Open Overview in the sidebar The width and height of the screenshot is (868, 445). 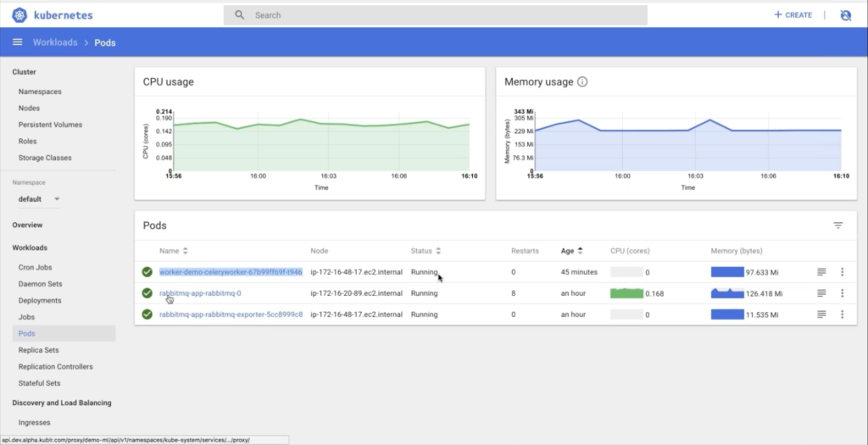(x=27, y=225)
